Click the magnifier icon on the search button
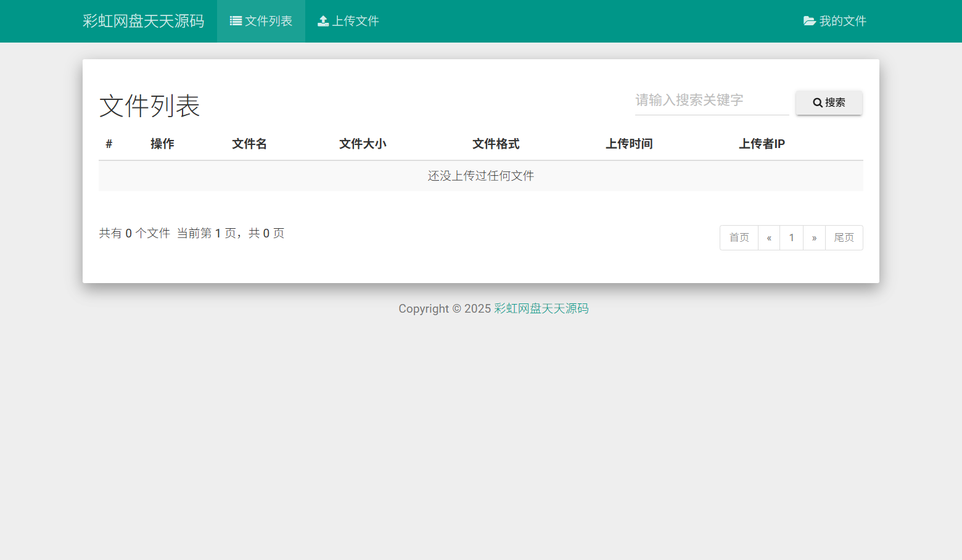This screenshot has height=560, width=962. pos(818,102)
